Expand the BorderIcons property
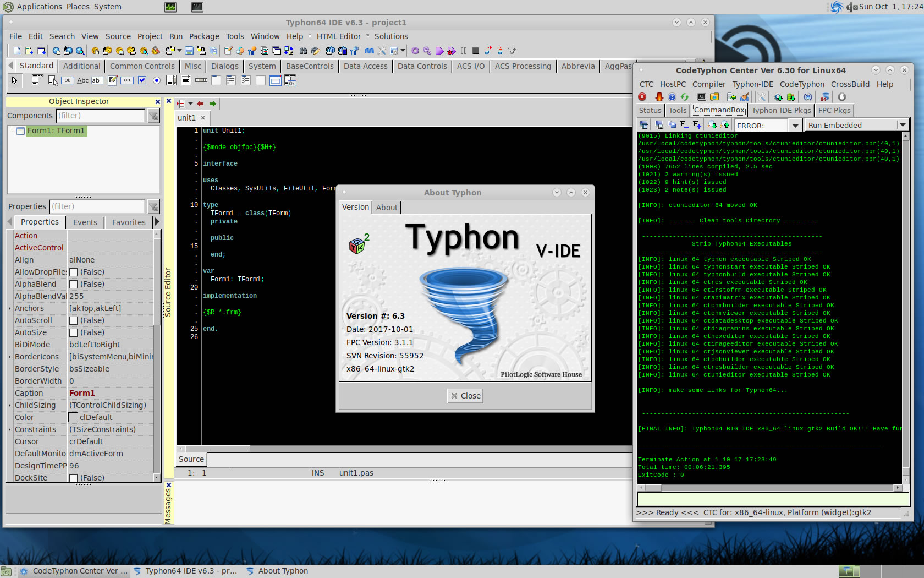The height and width of the screenshot is (578, 924). pyautogui.click(x=10, y=357)
